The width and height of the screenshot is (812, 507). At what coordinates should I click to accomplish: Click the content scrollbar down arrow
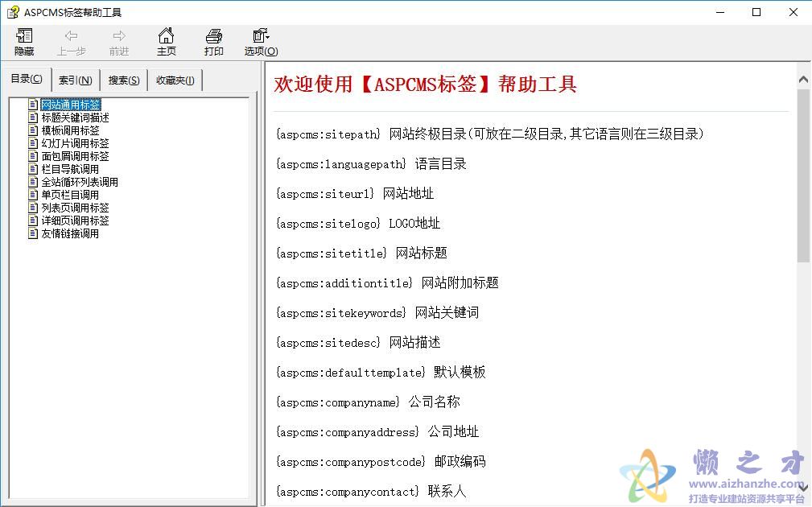[x=803, y=488]
